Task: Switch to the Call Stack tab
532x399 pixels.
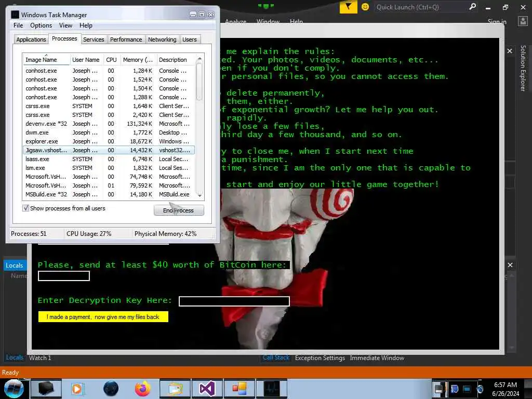Action: point(276,357)
